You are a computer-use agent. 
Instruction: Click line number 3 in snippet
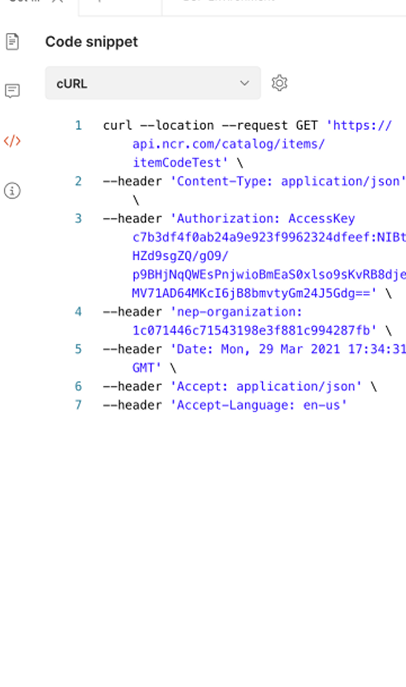click(78, 218)
